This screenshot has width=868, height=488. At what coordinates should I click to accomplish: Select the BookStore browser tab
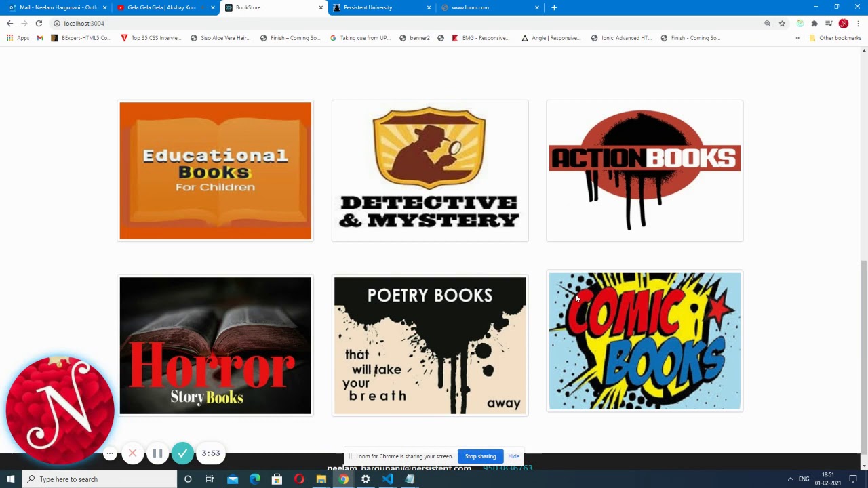point(271,7)
